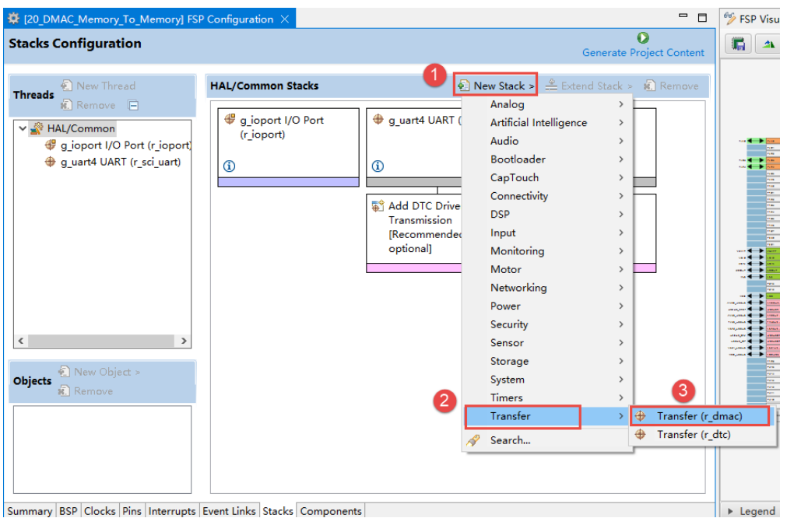
Task: Switch to the Pins tab
Action: coord(132,511)
